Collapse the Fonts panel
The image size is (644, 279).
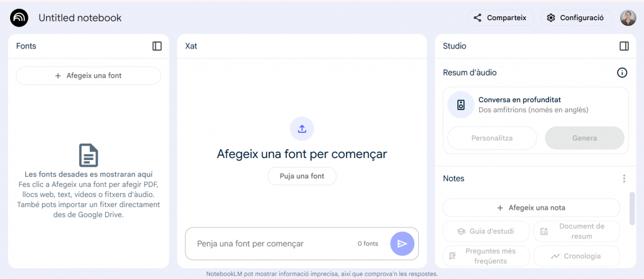coord(157,46)
